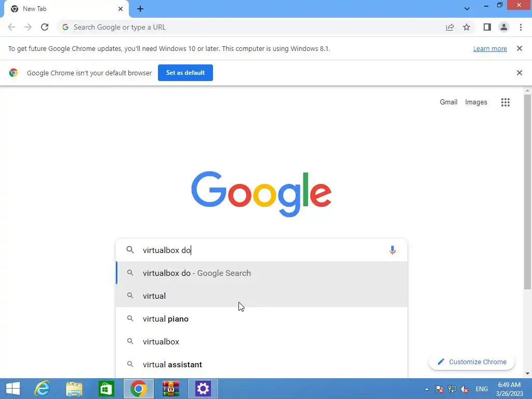This screenshot has width=532, height=399.
Task: Open the profile avatar icon
Action: click(504, 27)
